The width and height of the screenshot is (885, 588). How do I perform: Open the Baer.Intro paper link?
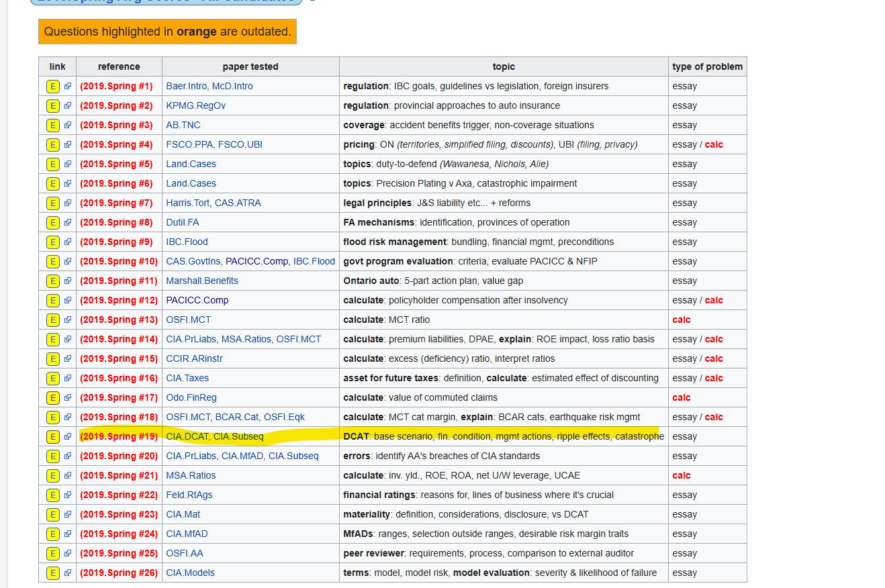point(186,86)
